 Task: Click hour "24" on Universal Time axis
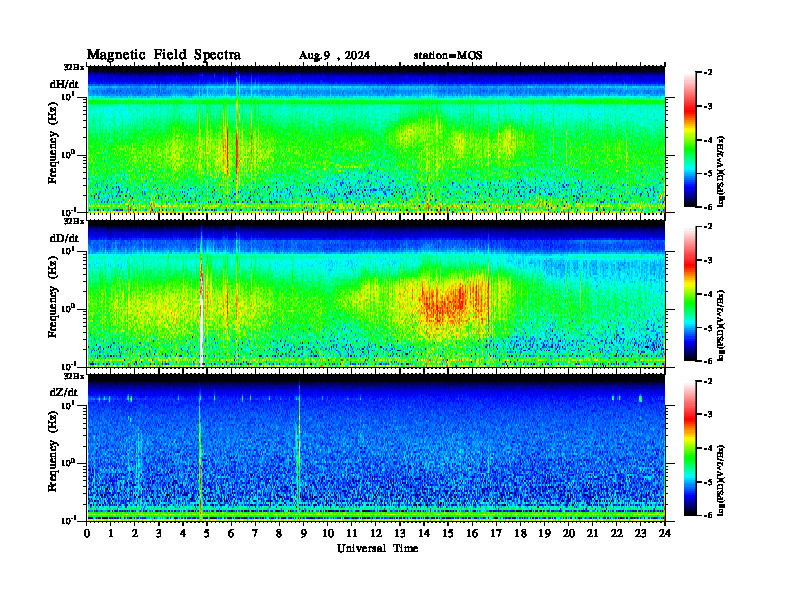[665, 533]
